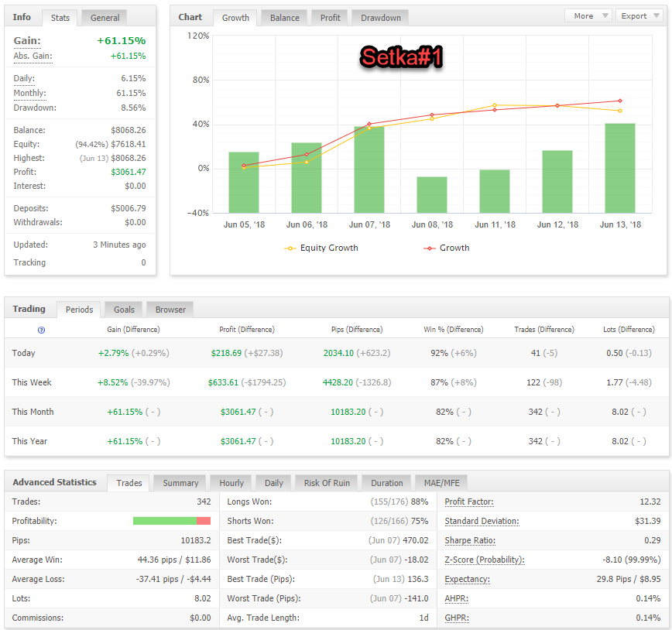Open the Export dropdown menu
The height and width of the screenshot is (630, 672).
coord(639,15)
